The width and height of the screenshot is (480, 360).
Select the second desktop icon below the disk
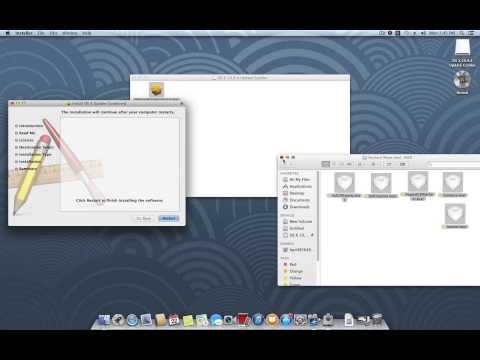(462, 82)
